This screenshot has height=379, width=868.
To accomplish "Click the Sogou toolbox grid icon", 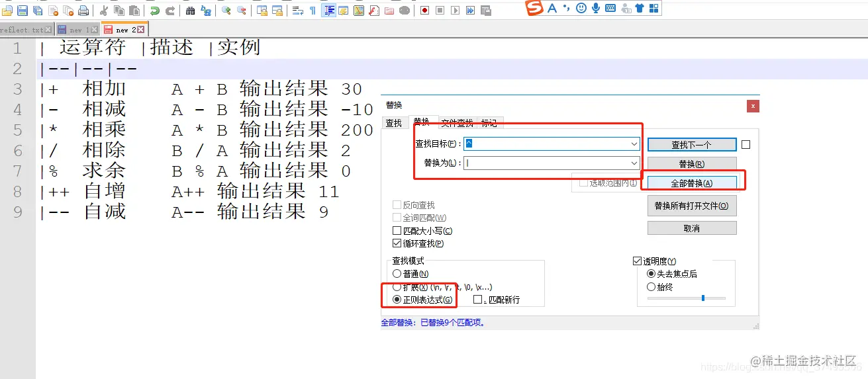I will [x=653, y=8].
